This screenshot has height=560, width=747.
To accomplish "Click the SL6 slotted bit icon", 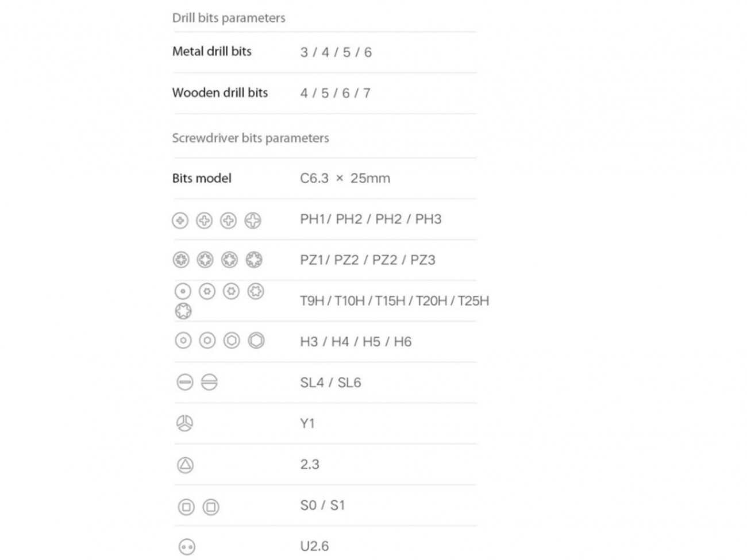I will [209, 382].
